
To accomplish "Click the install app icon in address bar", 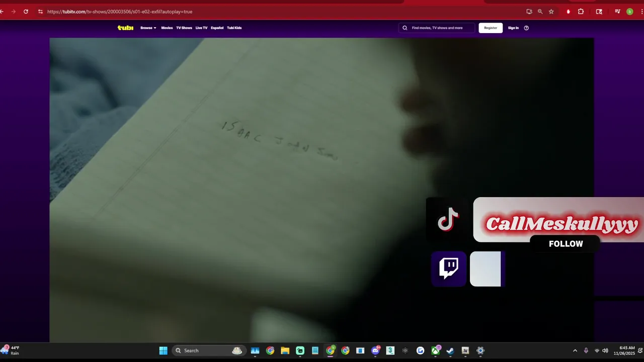I will (x=529, y=12).
